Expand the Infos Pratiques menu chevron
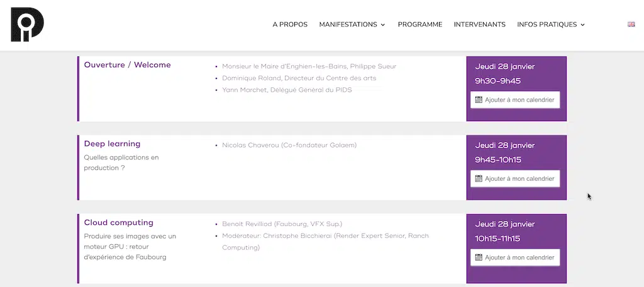Screen dimensions: 644x287 pos(582,24)
